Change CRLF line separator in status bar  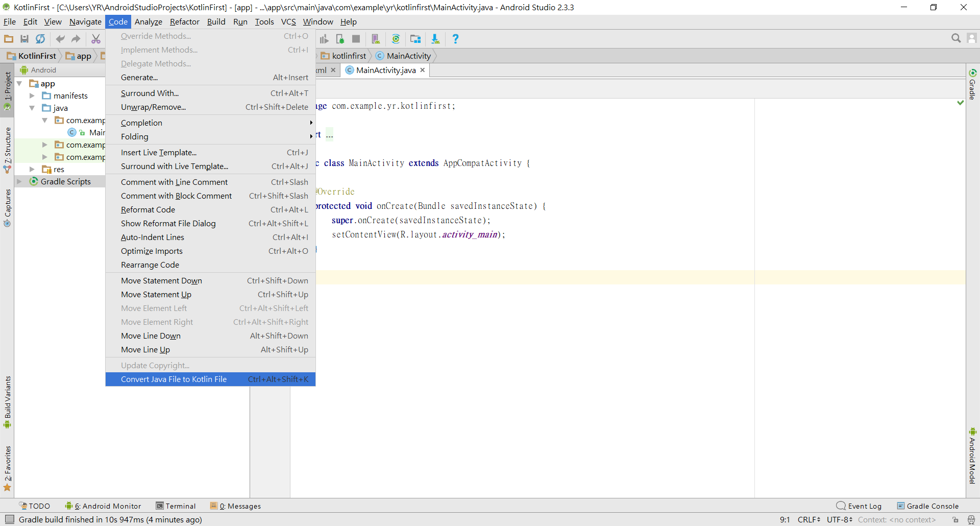(x=809, y=520)
